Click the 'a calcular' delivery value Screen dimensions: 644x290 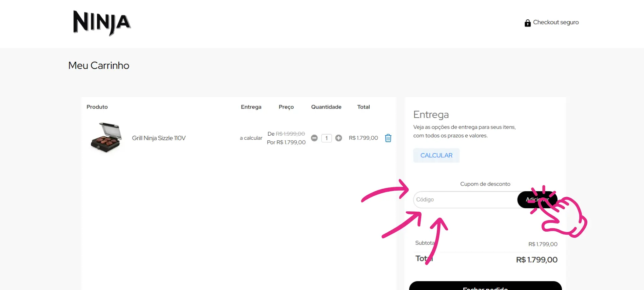251,138
